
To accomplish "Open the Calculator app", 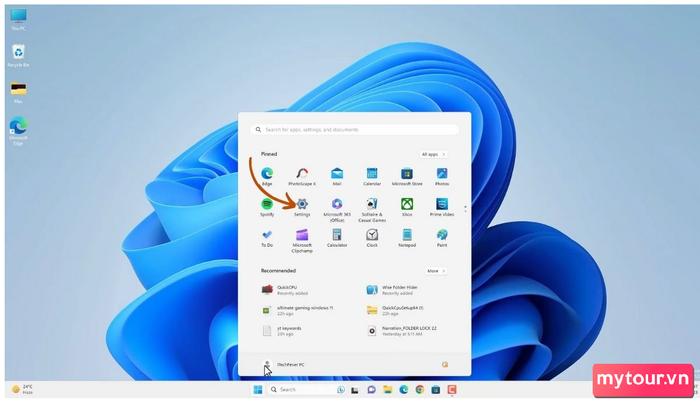I will pos(337,238).
